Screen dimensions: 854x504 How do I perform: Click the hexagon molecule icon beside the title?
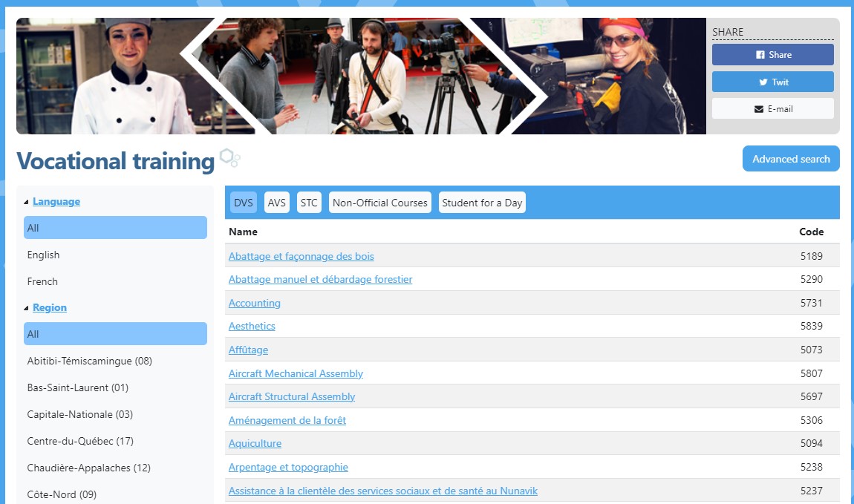pyautogui.click(x=229, y=157)
